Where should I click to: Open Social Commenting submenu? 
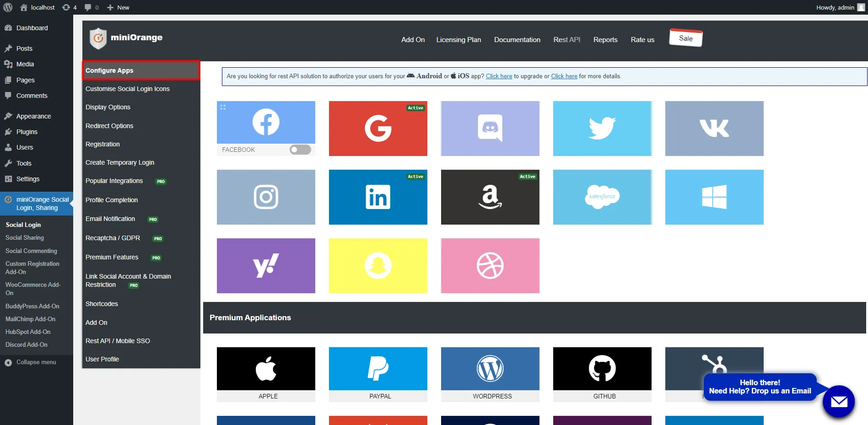(x=31, y=251)
